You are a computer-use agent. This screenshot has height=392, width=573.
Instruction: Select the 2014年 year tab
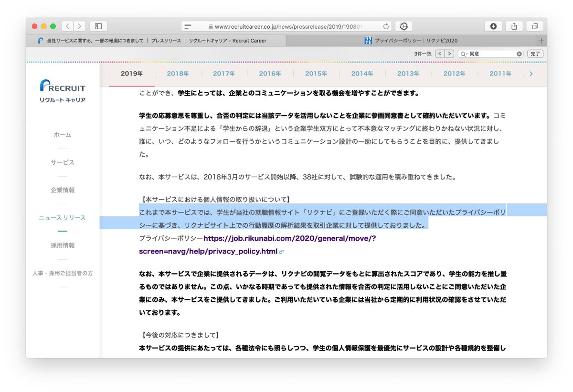coord(362,74)
